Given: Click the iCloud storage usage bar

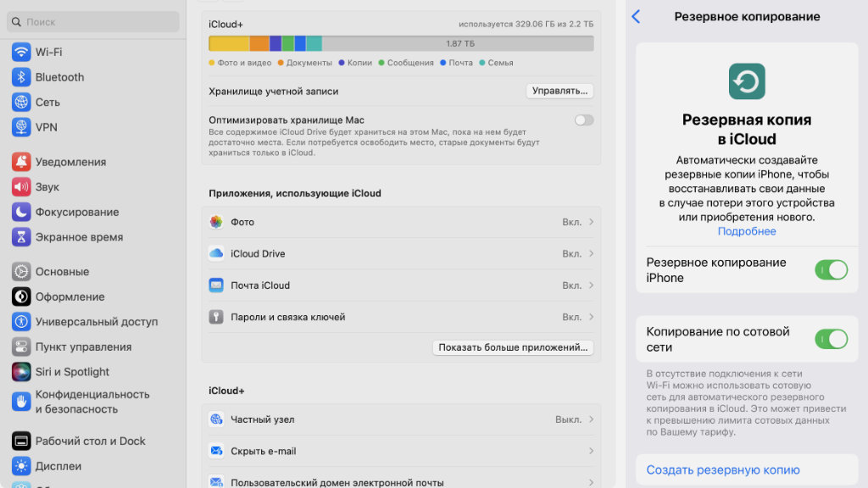Looking at the screenshot, I should point(401,43).
